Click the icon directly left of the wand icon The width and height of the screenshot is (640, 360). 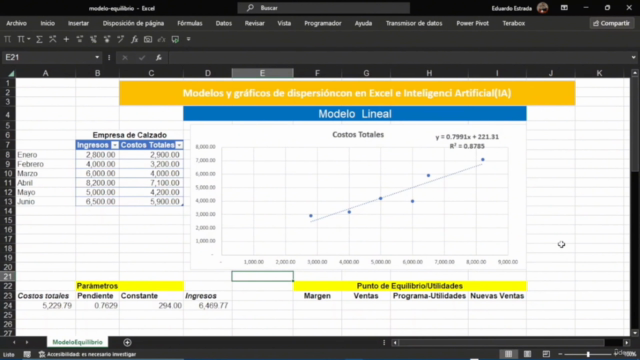(x=107, y=39)
